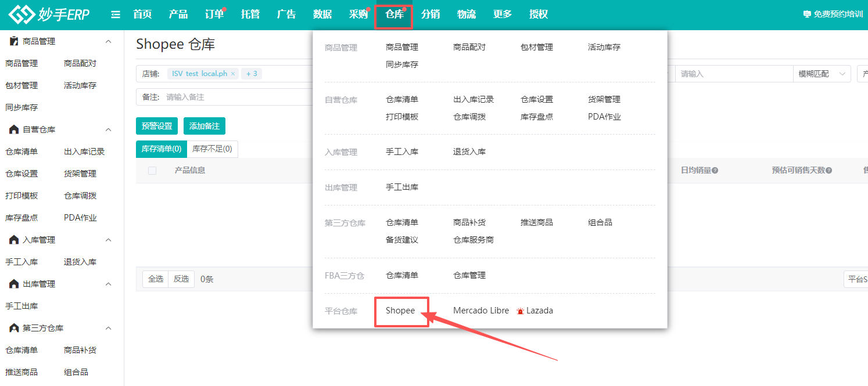Open 仓库设置 in the left sidebar

[x=21, y=174]
